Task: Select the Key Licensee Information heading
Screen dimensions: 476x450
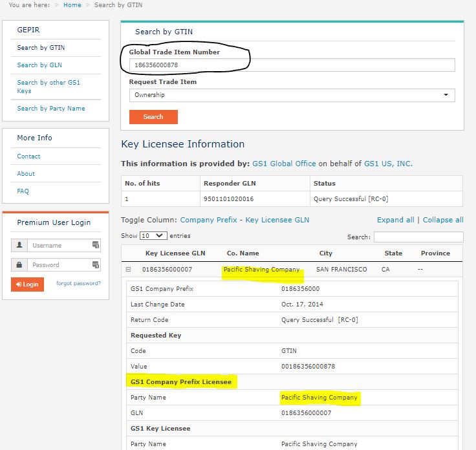Action: pyautogui.click(x=183, y=144)
